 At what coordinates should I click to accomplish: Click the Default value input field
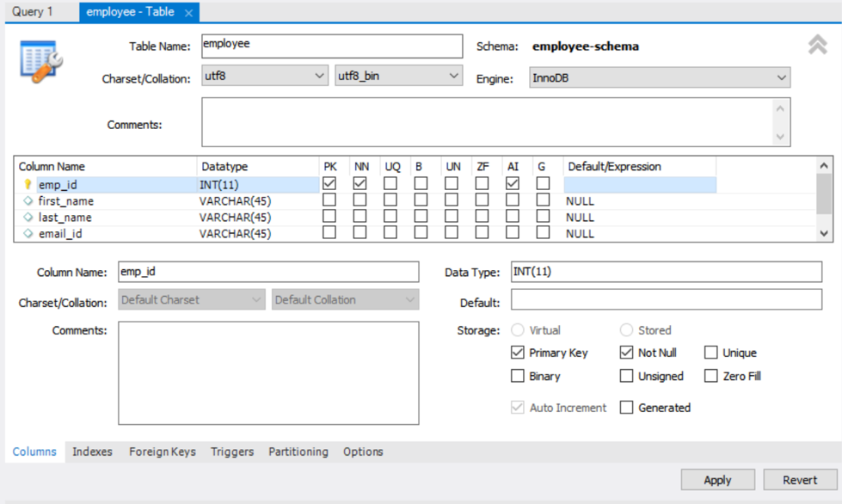pos(667,299)
